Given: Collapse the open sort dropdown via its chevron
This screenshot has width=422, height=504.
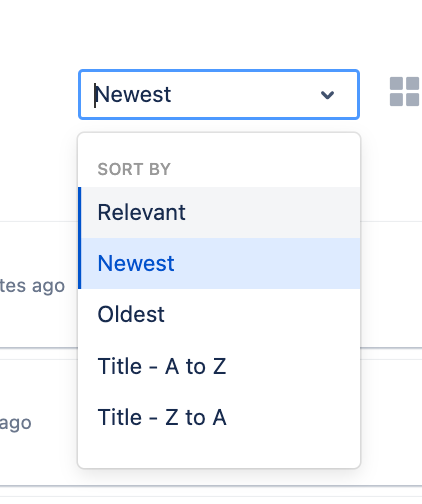Looking at the screenshot, I should tap(327, 95).
